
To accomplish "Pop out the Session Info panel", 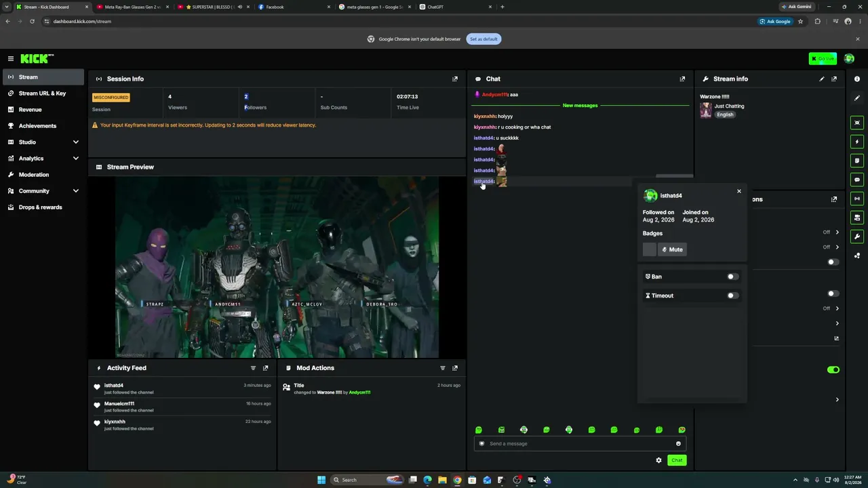I will pos(455,79).
